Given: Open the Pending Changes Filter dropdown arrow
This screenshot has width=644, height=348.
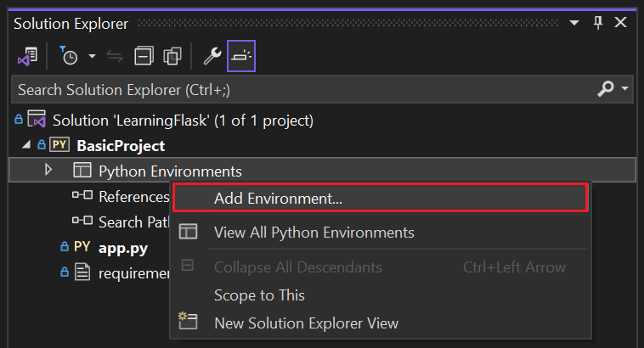Looking at the screenshot, I should [92, 57].
